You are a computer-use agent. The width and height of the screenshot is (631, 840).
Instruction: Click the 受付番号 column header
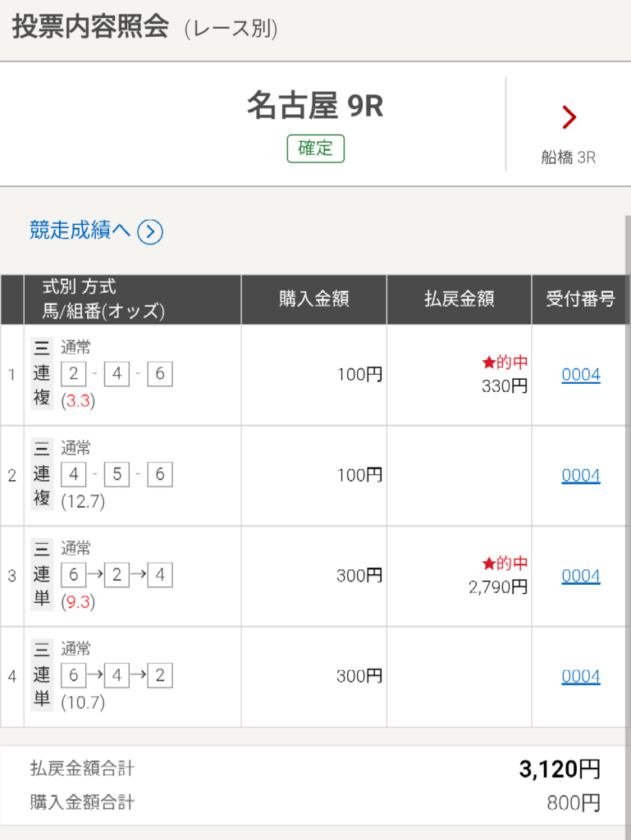(580, 299)
